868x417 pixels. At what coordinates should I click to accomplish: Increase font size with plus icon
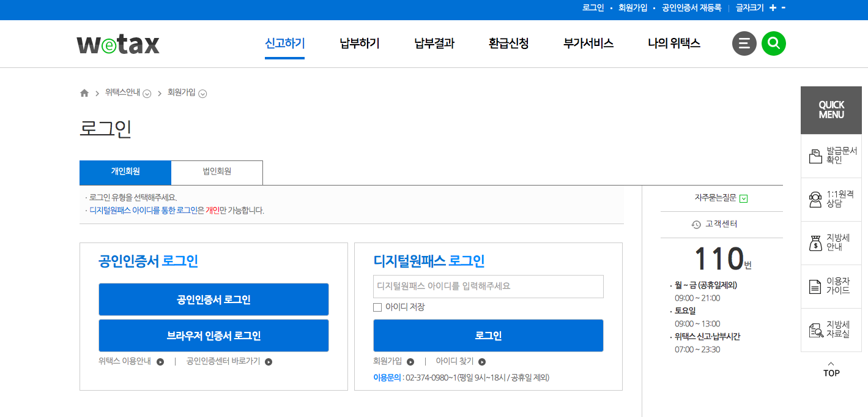[773, 8]
